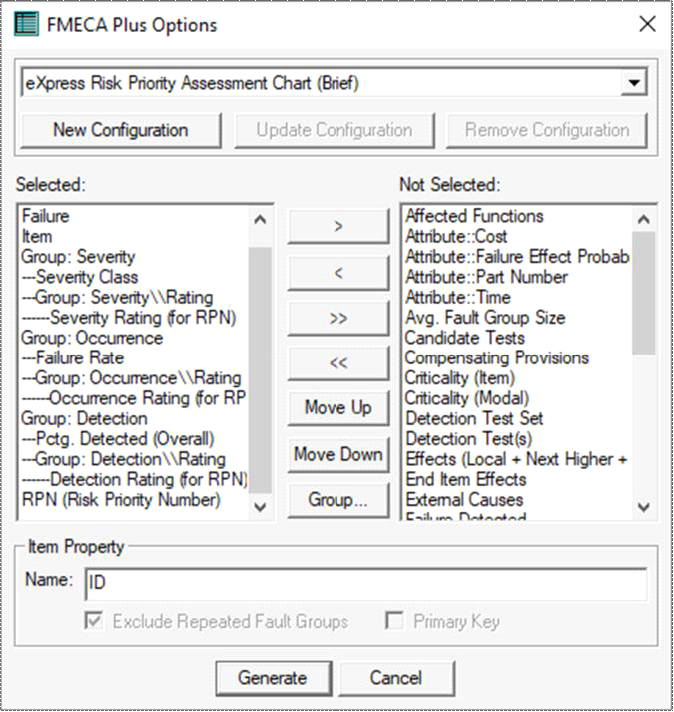Select Attribute::Time entry

coord(458,297)
